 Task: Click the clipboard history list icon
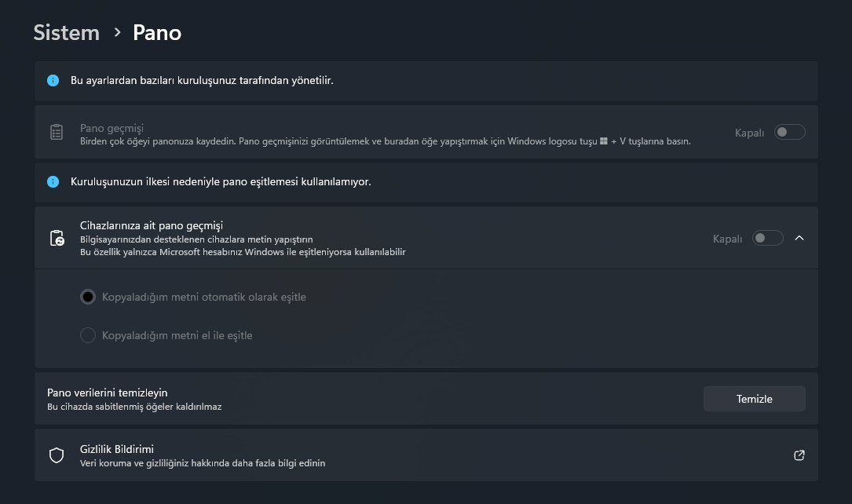click(57, 133)
